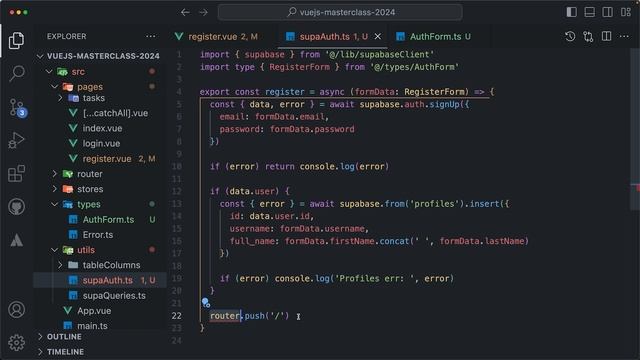Split the editor to the right
This screenshot has height=360, width=640.
point(607,36)
